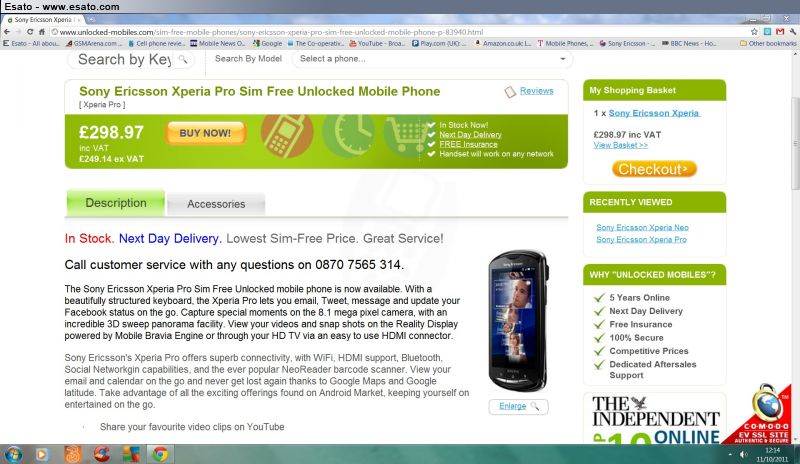Open the Gmail extension icon
This screenshot has height=464, width=800.
780,32
